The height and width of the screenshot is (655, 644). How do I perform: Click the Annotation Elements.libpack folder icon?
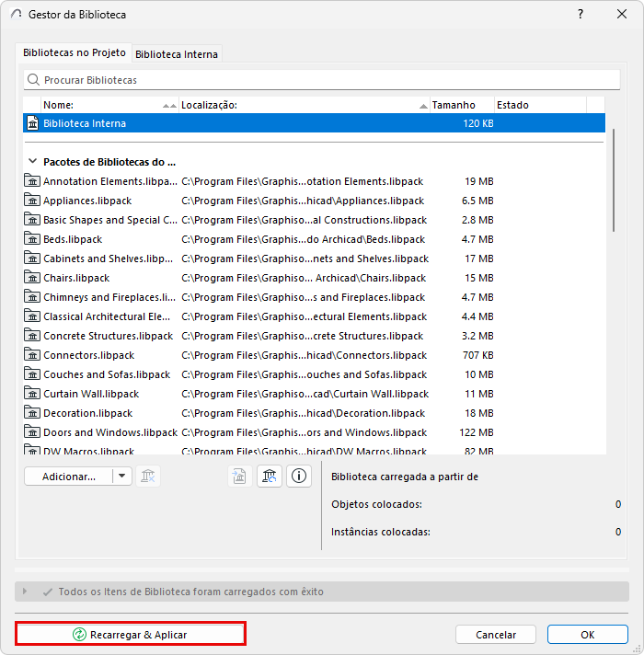(x=32, y=181)
